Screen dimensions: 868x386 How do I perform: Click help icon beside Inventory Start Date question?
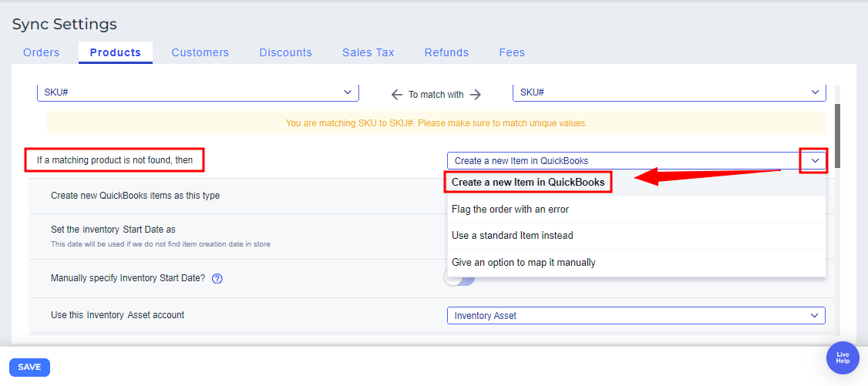pos(217,279)
